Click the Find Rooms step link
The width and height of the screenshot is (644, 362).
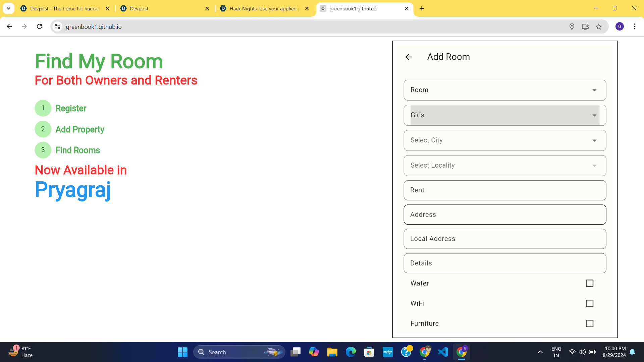[77, 150]
